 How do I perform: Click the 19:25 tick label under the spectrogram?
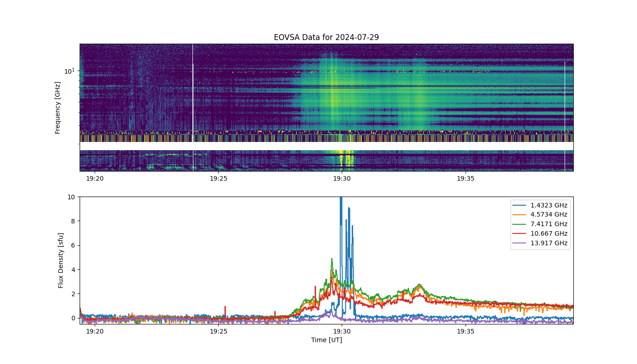click(x=218, y=178)
